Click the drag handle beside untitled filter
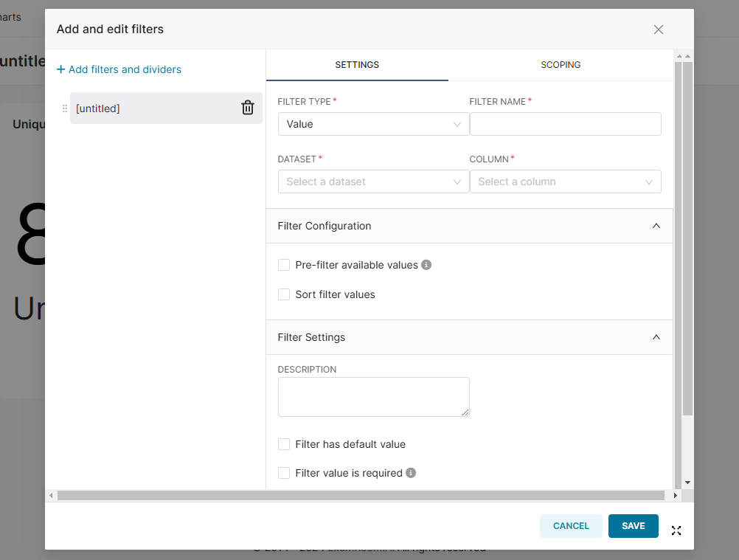The width and height of the screenshot is (739, 560). click(x=64, y=108)
